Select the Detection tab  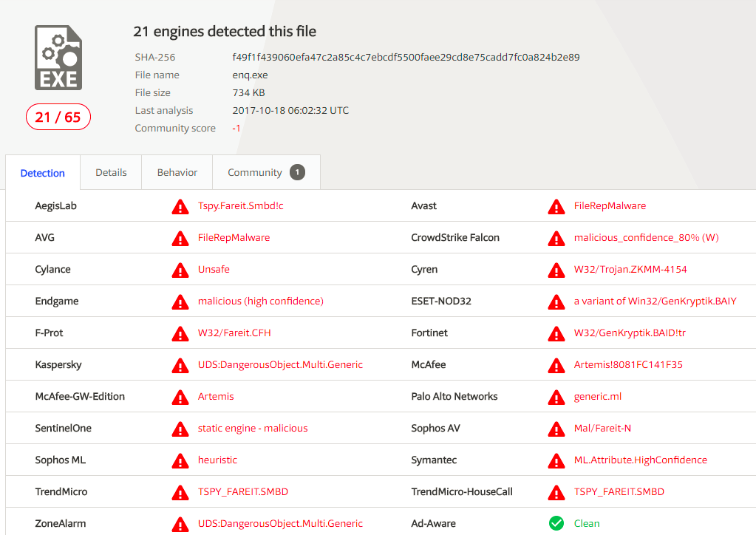pyautogui.click(x=42, y=172)
